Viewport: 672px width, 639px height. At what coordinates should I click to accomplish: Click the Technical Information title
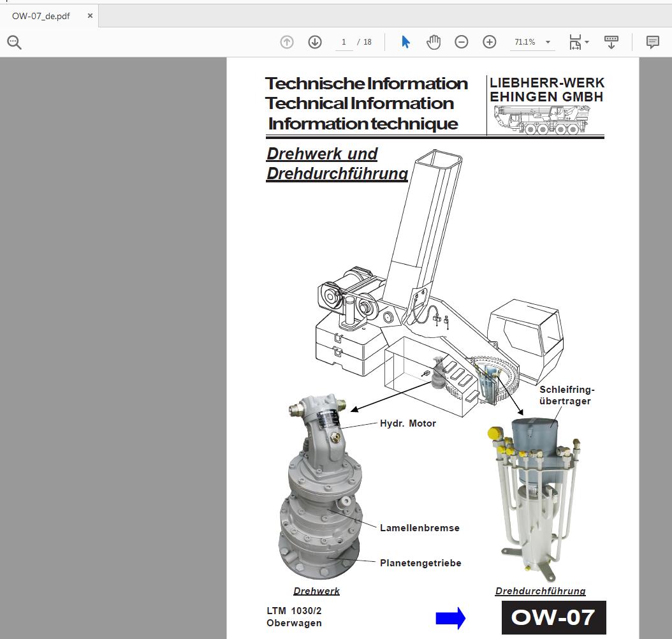tap(359, 103)
